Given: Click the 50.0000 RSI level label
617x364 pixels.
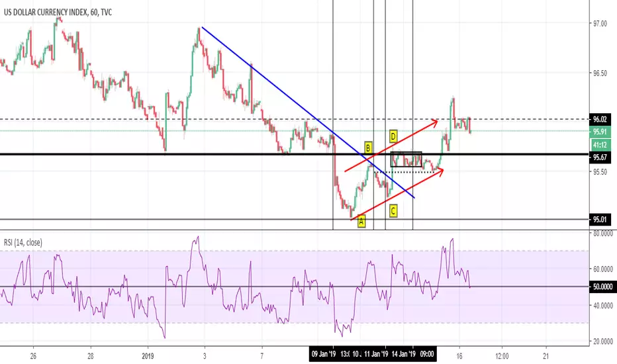Looking at the screenshot, I should point(602,287).
